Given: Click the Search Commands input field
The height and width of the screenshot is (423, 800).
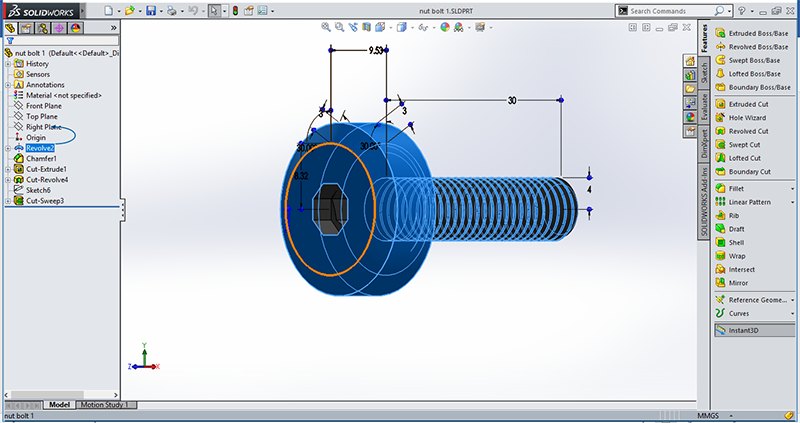Looking at the screenshot, I should [x=670, y=11].
